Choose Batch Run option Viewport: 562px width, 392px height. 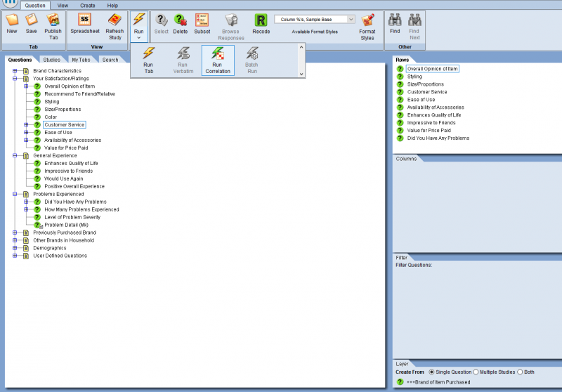251,60
